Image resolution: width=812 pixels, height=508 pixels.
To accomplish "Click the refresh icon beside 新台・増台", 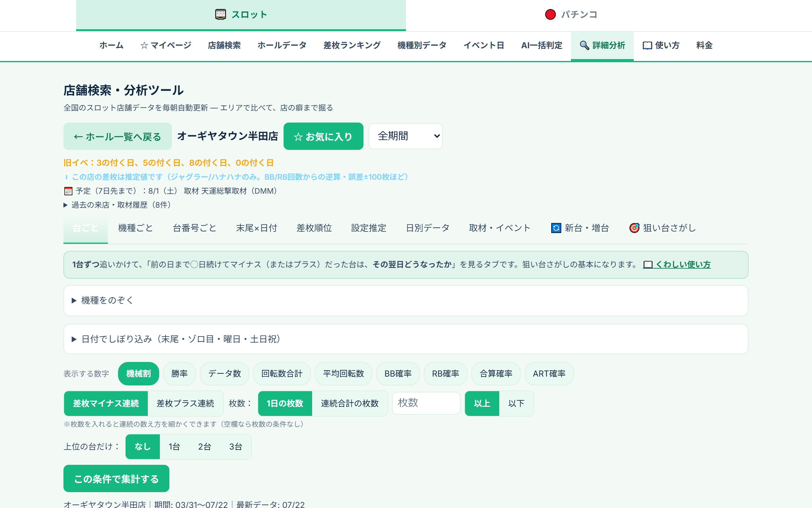I will pos(556,228).
